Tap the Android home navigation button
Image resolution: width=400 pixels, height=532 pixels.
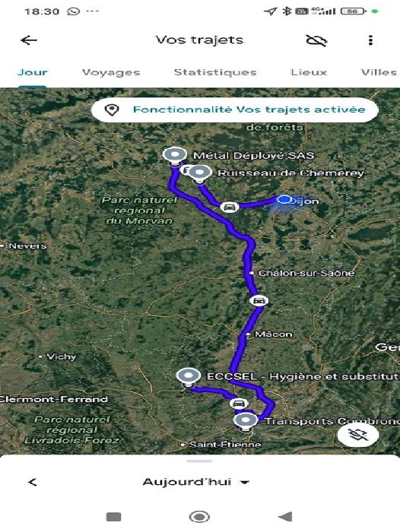(199, 517)
